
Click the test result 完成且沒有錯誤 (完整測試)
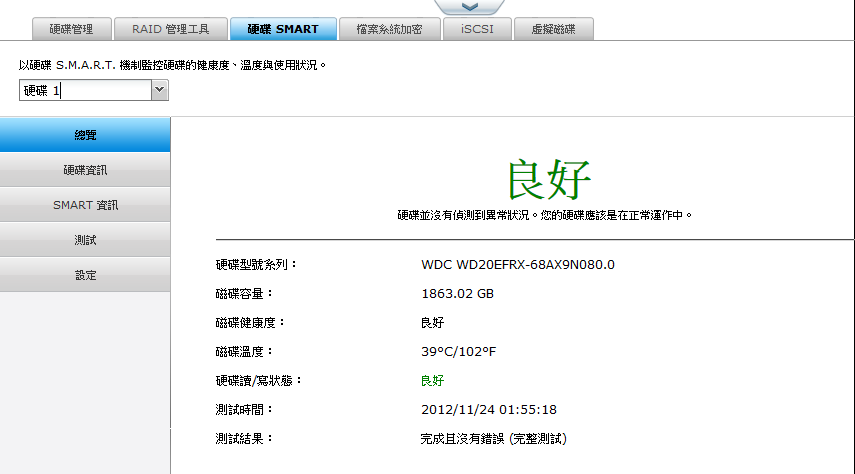pos(493,439)
